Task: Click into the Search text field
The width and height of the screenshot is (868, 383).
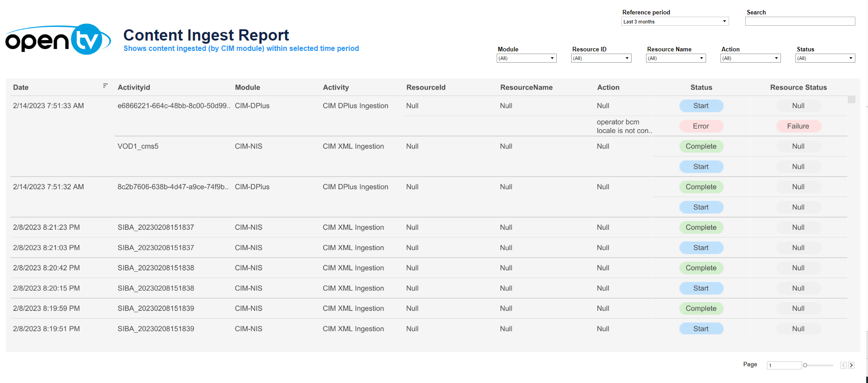Action: click(x=800, y=22)
